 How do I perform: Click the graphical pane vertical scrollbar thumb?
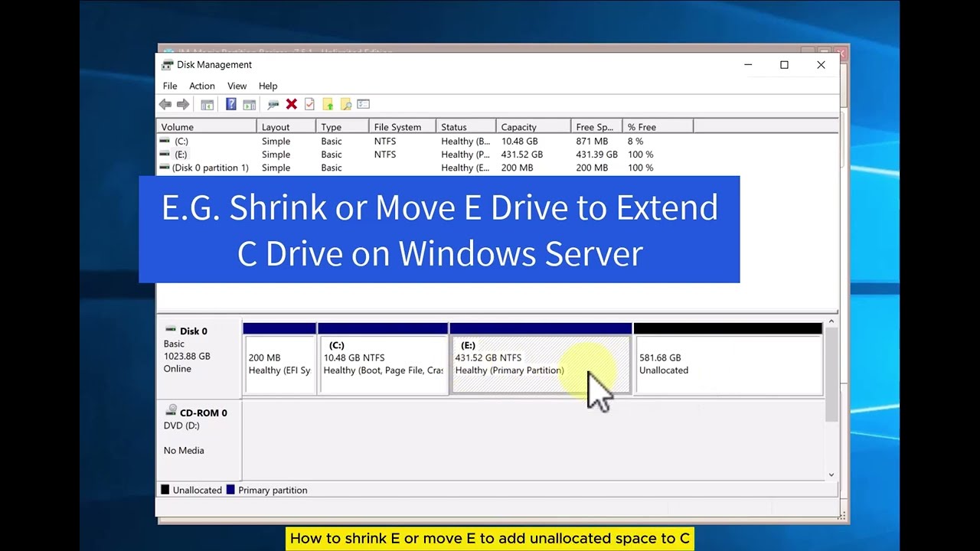tap(831, 375)
